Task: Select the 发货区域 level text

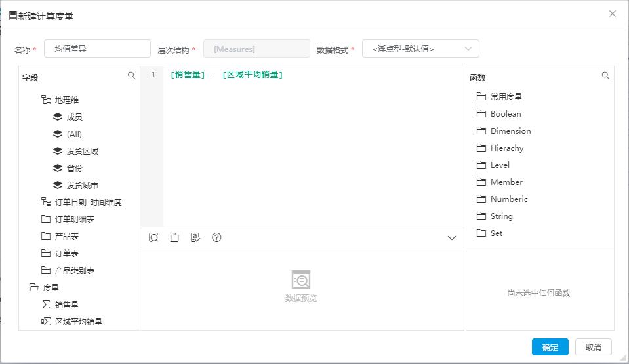Action: (83, 151)
